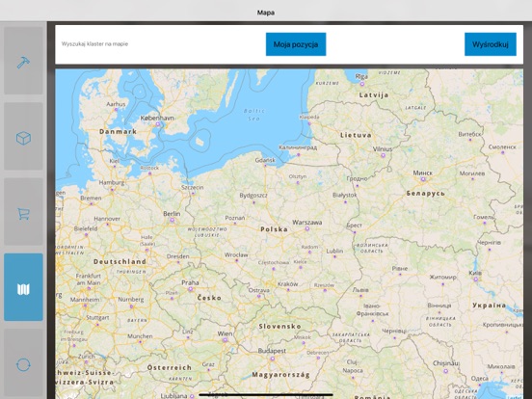The image size is (532, 399).
Task: Select the Riga map label
Action: click(x=361, y=77)
